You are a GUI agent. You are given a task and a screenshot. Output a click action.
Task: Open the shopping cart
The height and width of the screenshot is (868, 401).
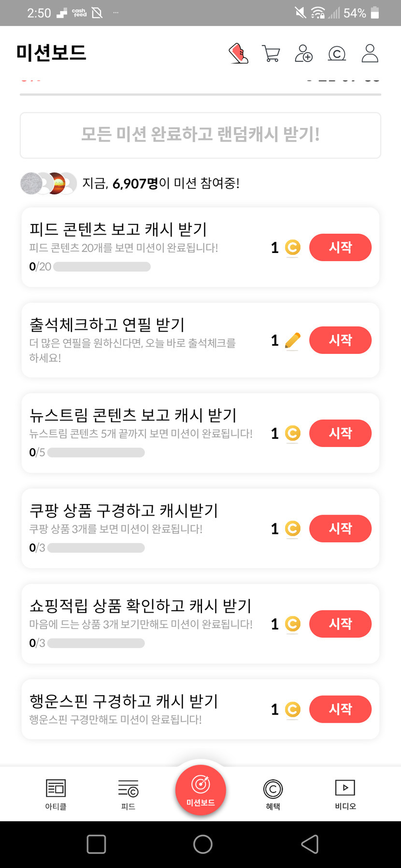(x=271, y=53)
